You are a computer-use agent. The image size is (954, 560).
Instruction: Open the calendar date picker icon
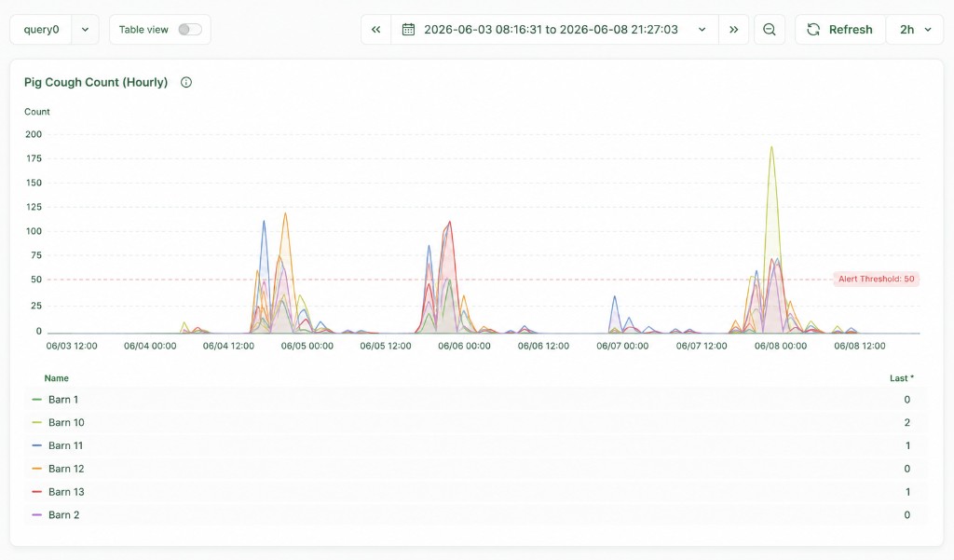click(408, 29)
